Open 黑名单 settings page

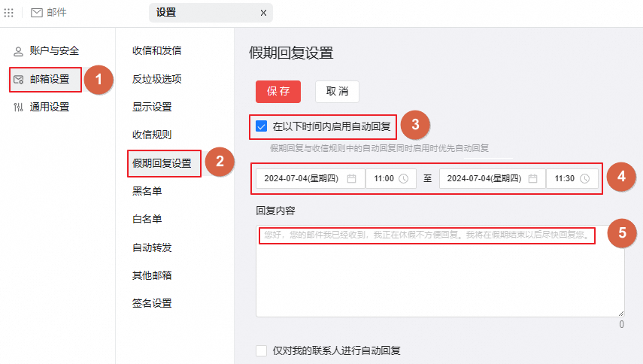coord(147,191)
